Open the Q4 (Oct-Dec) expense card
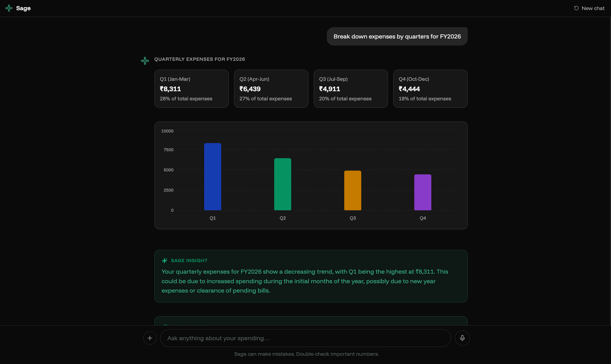 tap(430, 88)
